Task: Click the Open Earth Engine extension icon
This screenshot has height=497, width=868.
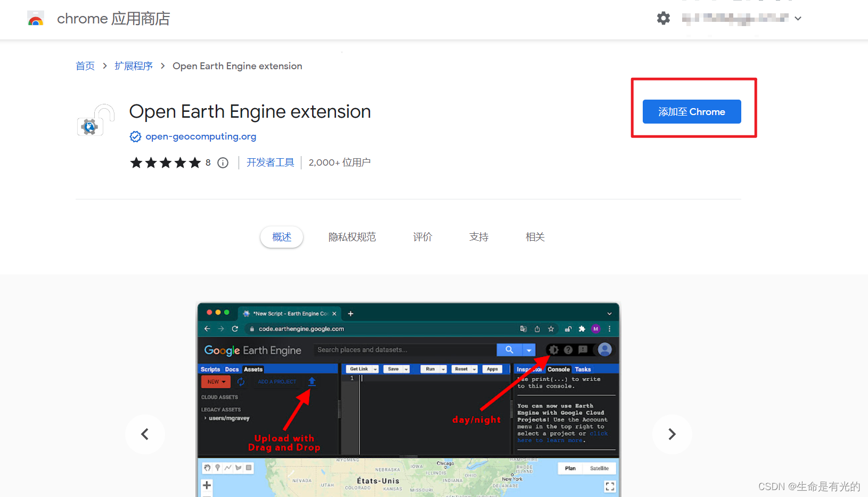Action: point(96,120)
